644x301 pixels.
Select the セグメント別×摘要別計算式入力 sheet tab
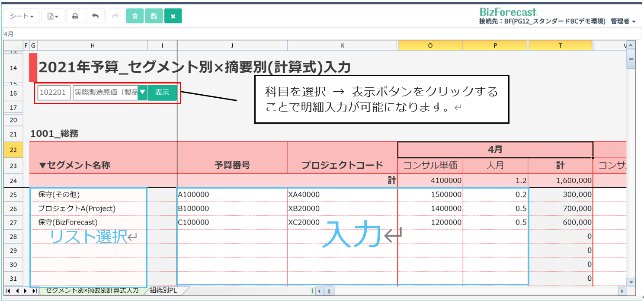click(92, 291)
